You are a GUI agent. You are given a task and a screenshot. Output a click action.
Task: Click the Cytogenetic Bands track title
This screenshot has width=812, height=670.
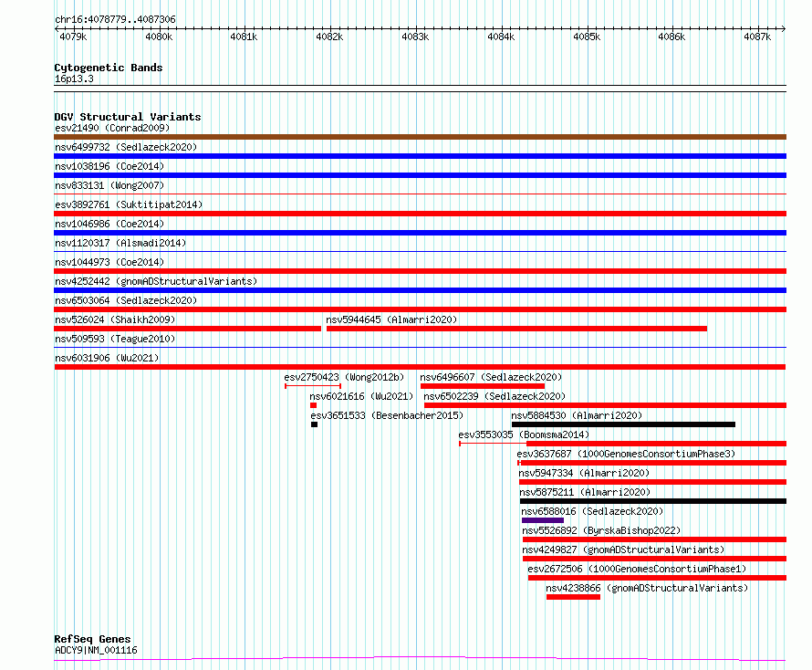click(x=109, y=68)
